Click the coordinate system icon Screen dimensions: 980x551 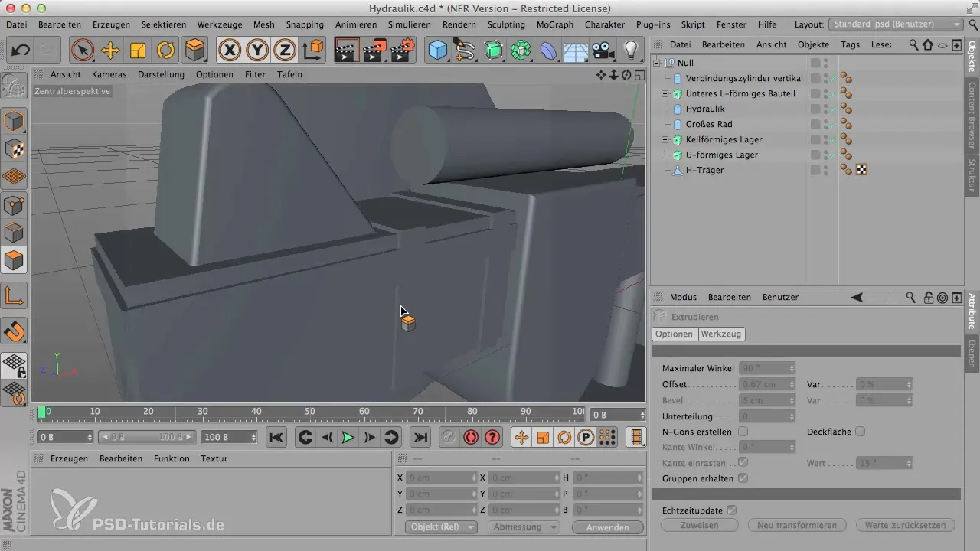pyautogui.click(x=313, y=51)
